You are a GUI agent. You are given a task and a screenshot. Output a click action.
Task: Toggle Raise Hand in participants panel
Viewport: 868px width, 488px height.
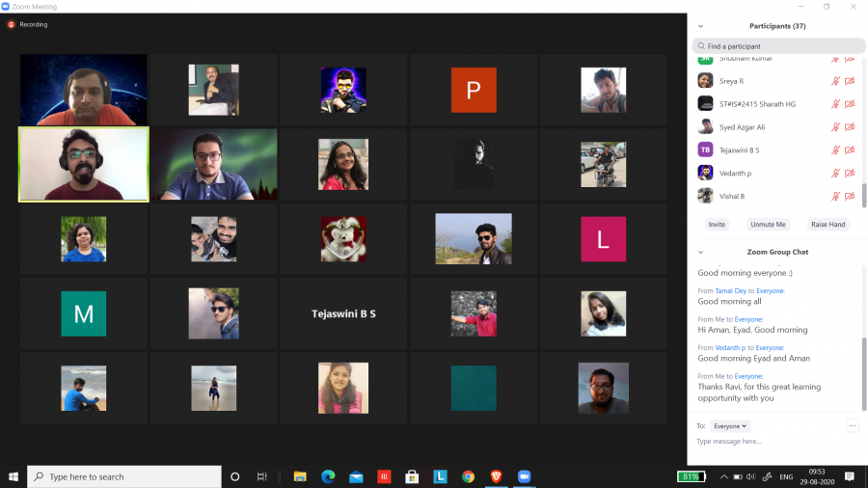pyautogui.click(x=827, y=224)
